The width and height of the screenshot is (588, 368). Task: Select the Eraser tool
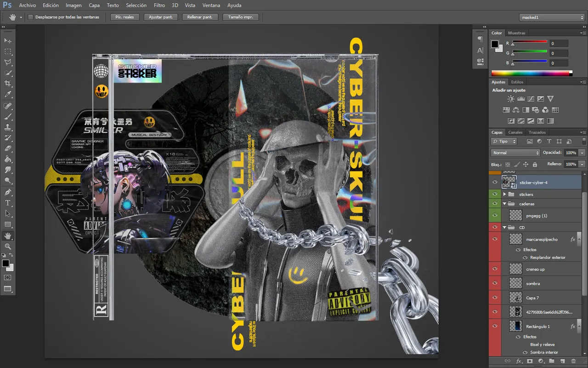click(x=8, y=149)
